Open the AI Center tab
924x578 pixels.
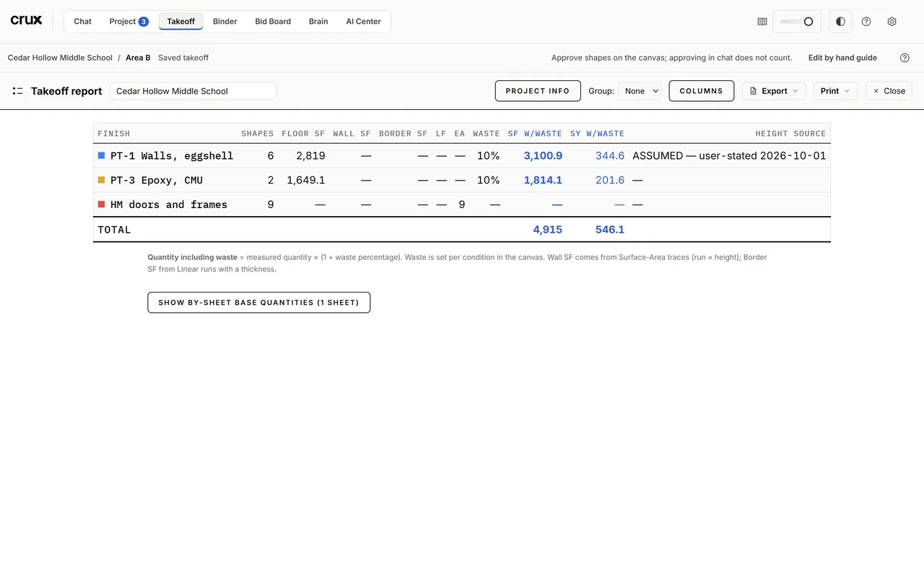tap(364, 22)
